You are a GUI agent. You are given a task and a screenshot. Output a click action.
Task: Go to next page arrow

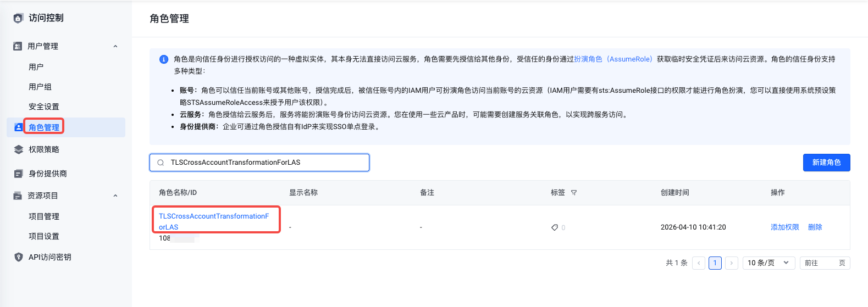(731, 263)
